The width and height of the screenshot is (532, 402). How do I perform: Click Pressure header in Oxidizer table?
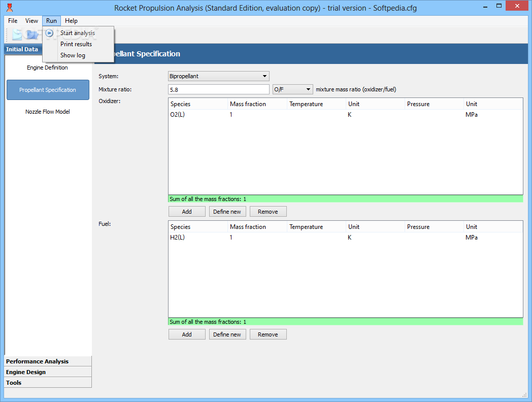coord(435,104)
